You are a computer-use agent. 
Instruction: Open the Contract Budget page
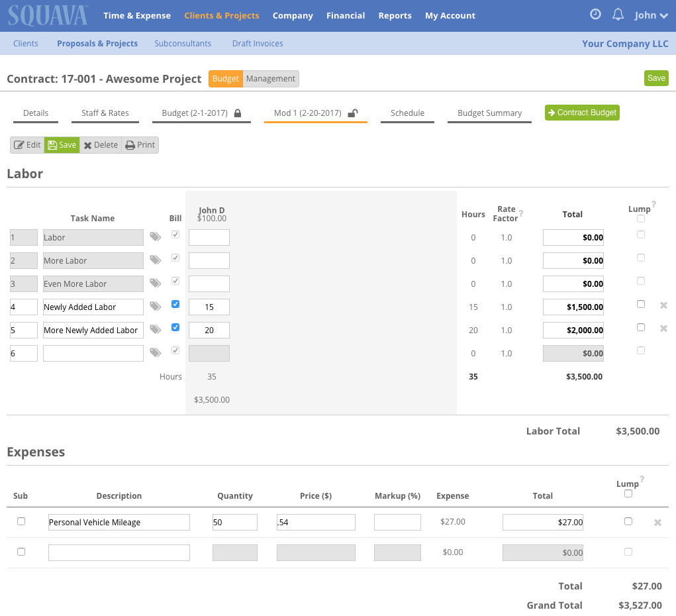click(x=582, y=113)
